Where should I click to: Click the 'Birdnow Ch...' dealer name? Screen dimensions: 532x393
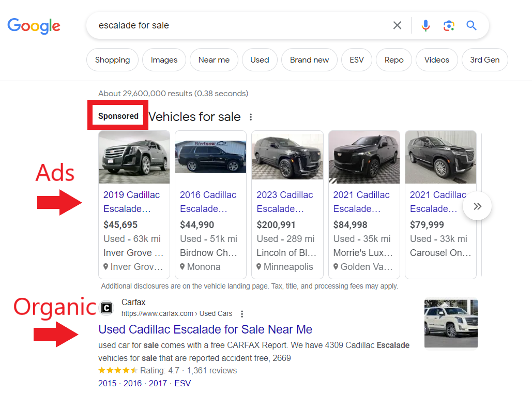coord(208,253)
